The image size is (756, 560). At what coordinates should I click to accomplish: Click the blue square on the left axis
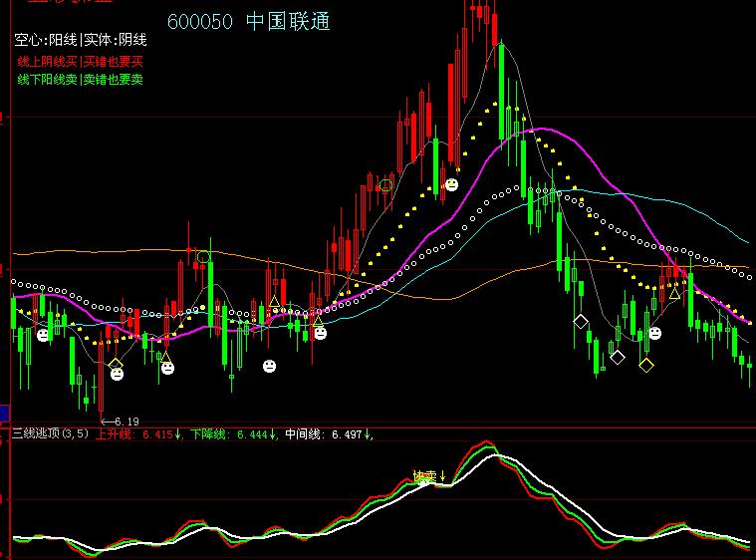4,413
